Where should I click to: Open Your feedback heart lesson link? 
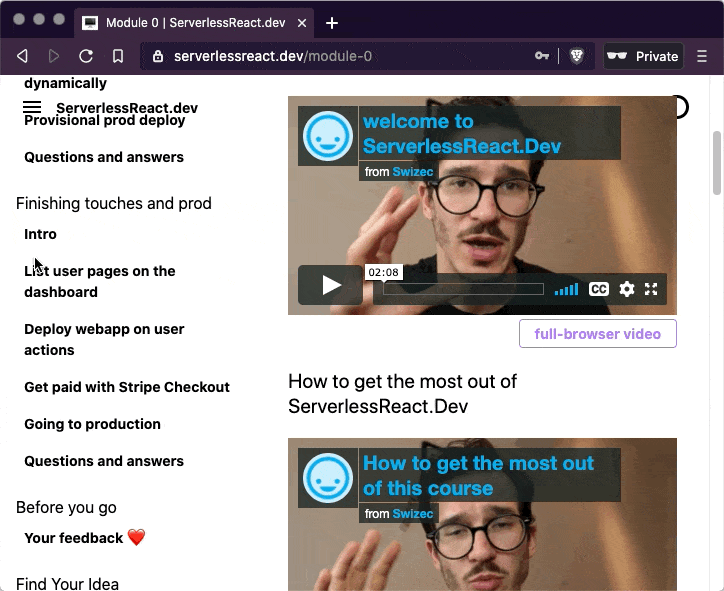coord(85,538)
